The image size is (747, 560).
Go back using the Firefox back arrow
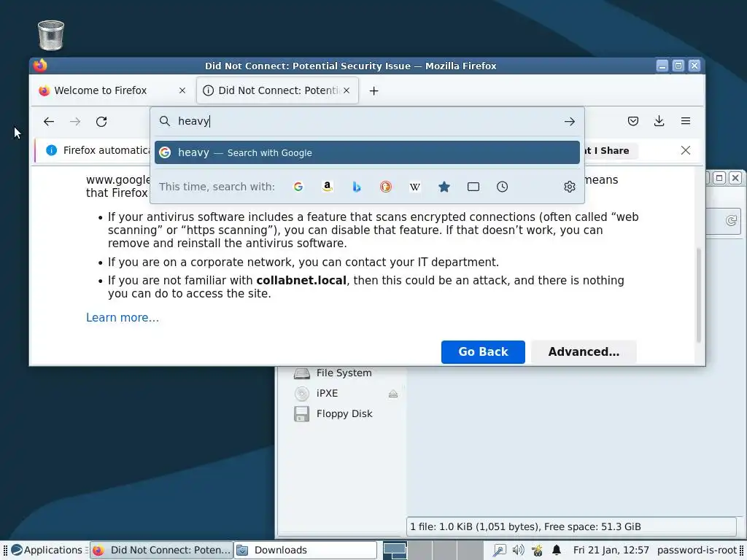(x=49, y=122)
